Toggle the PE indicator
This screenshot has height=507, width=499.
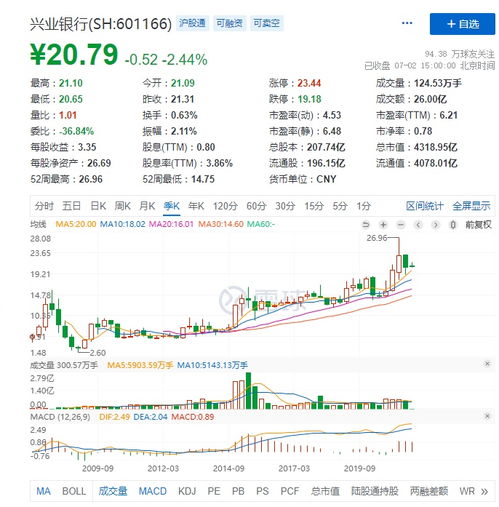[214, 491]
